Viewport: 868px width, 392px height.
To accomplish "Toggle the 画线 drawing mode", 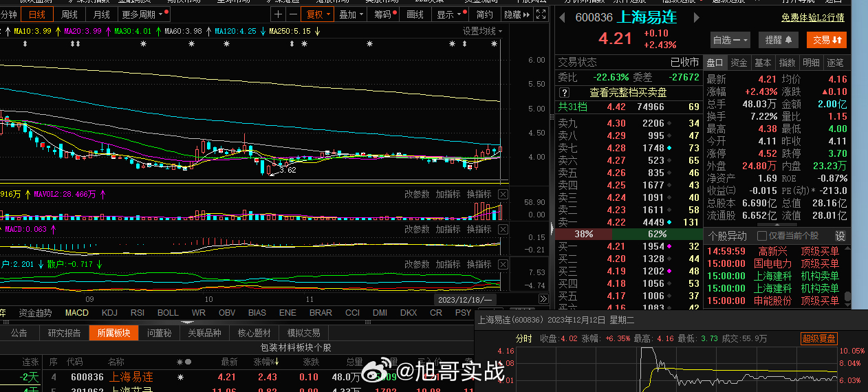I will (415, 14).
